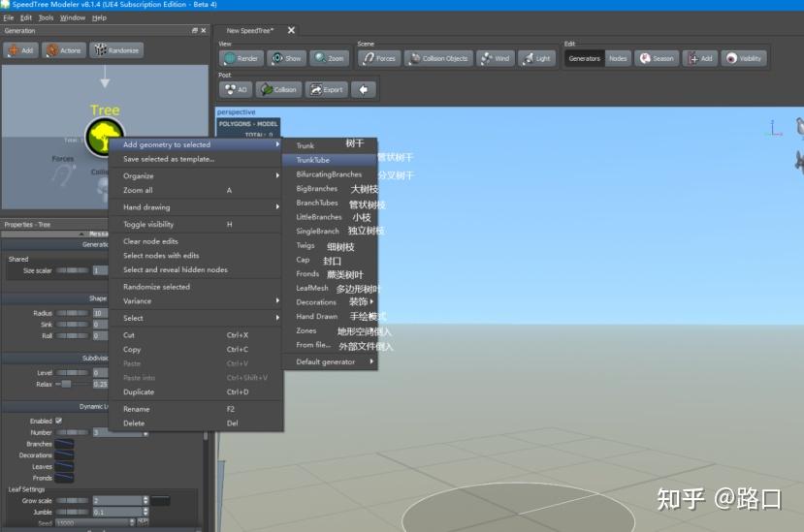804x532 pixels.
Task: Click the Zoom view button
Action: (330, 58)
